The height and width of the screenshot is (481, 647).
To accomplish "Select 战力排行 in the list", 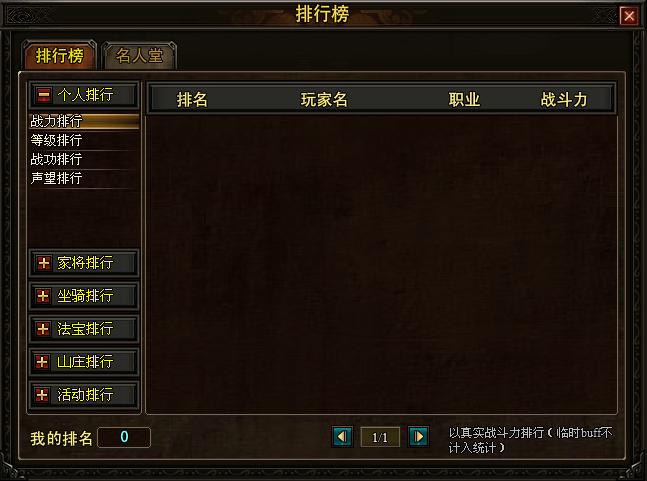I will coord(84,121).
